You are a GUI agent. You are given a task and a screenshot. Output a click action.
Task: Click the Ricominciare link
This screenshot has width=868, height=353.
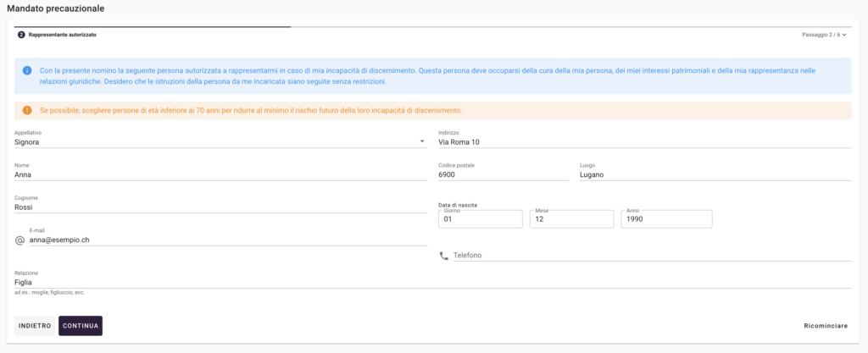(825, 326)
